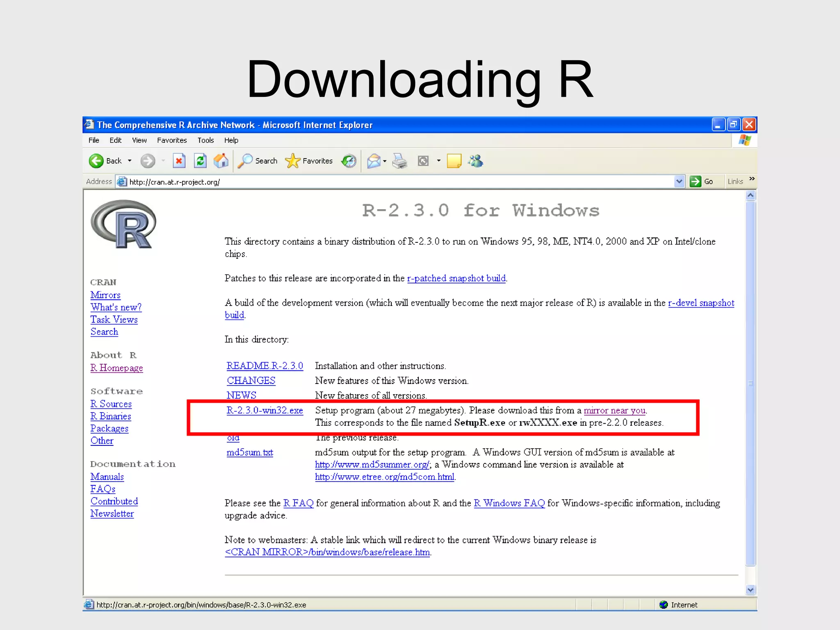The image size is (840, 630).
Task: Go to the Home page icon
Action: coord(221,161)
